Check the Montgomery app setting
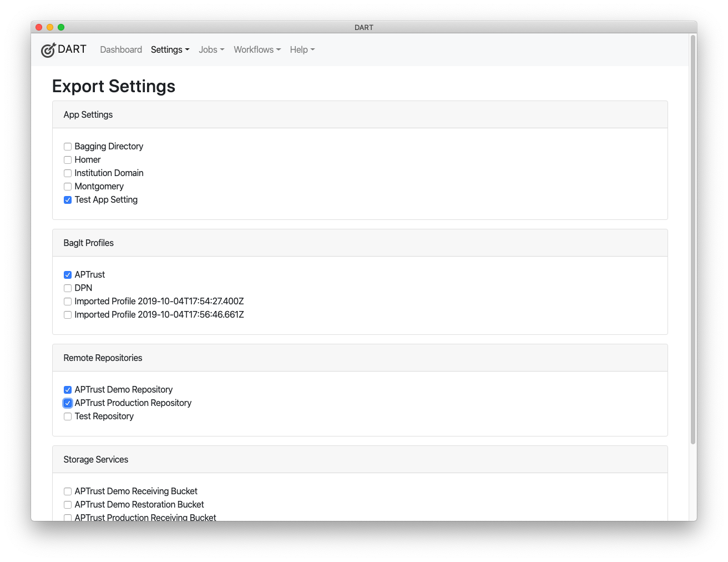The height and width of the screenshot is (562, 728). 67,186
